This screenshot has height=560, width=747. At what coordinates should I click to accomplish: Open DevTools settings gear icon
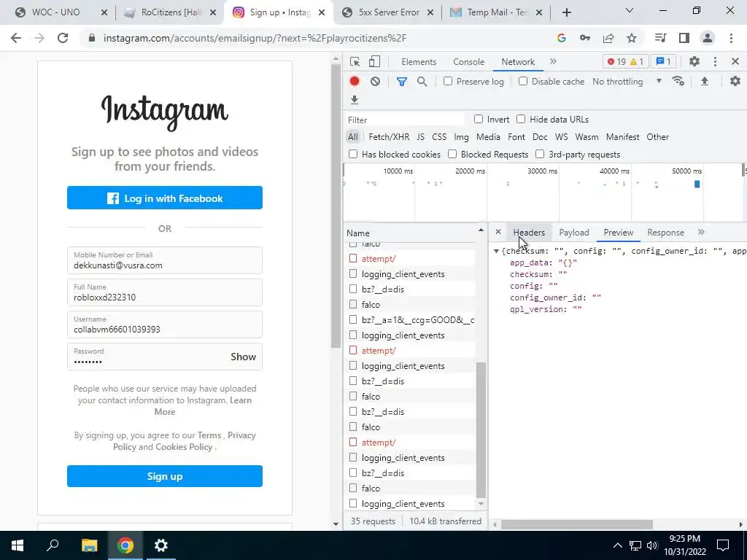click(694, 61)
